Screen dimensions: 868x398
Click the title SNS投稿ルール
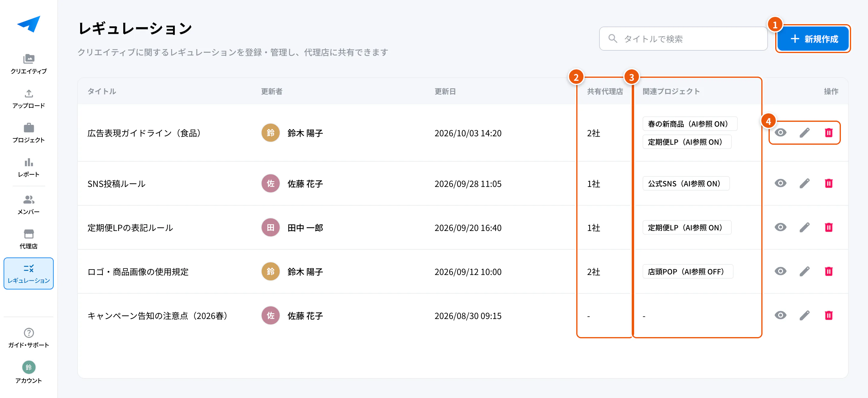click(116, 184)
